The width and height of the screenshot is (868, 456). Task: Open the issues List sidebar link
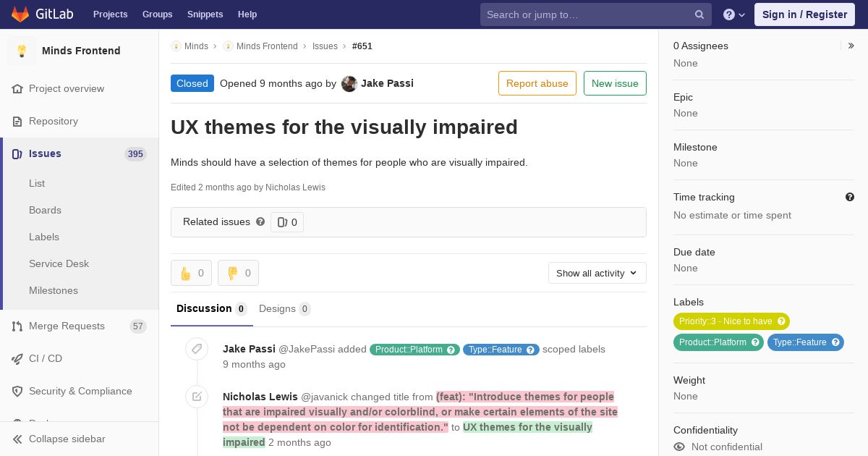point(37,183)
